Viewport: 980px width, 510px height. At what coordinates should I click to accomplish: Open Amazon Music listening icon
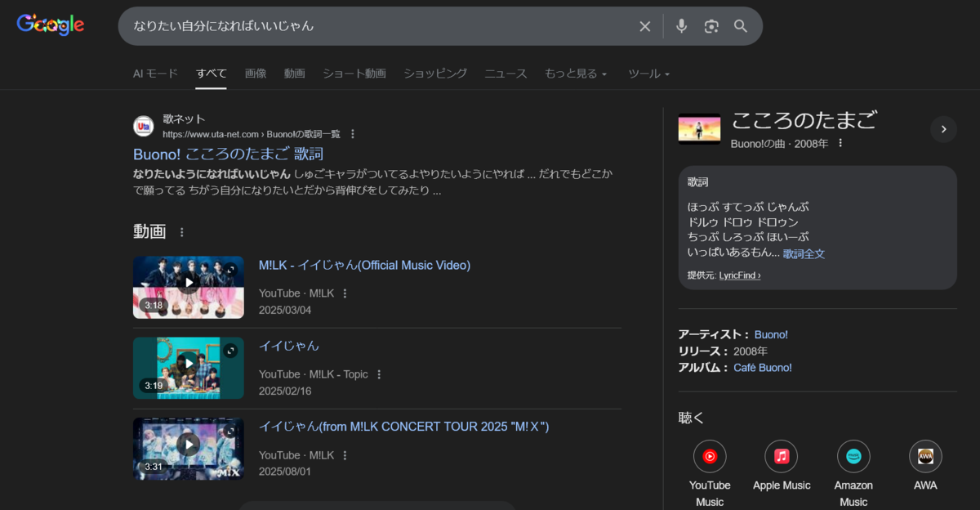click(x=853, y=457)
